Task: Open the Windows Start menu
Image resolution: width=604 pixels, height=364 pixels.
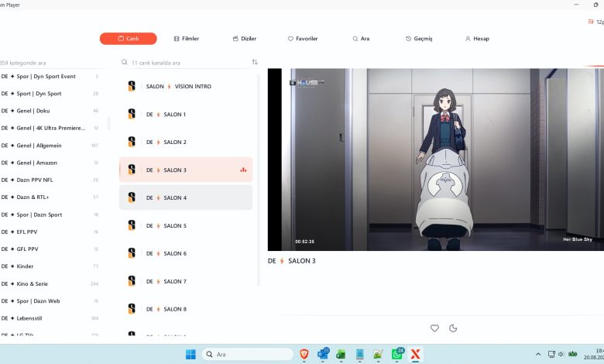Action: pos(190,354)
